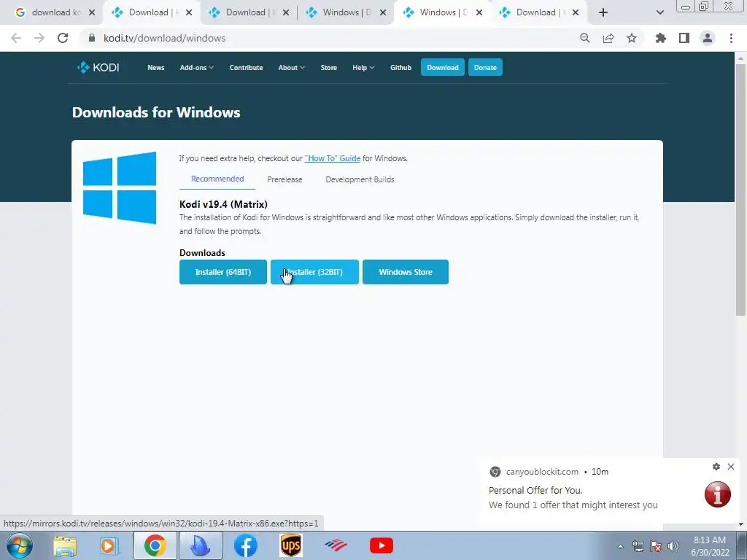The image size is (747, 560).
Task: Toggle the browser side panel icon
Action: (684, 38)
